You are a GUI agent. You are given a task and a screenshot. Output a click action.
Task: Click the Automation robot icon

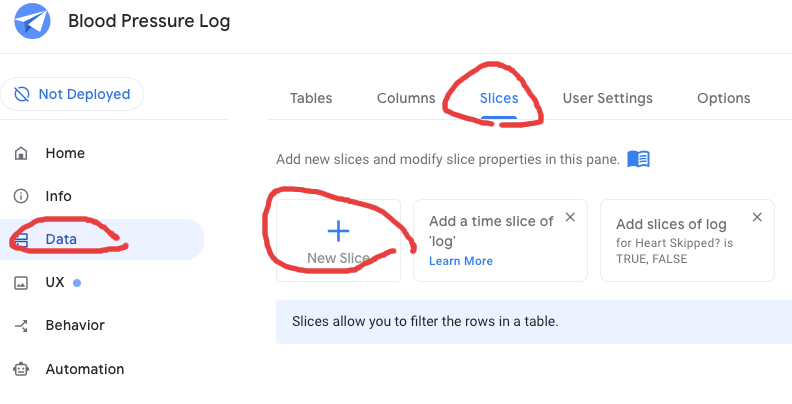click(21, 369)
